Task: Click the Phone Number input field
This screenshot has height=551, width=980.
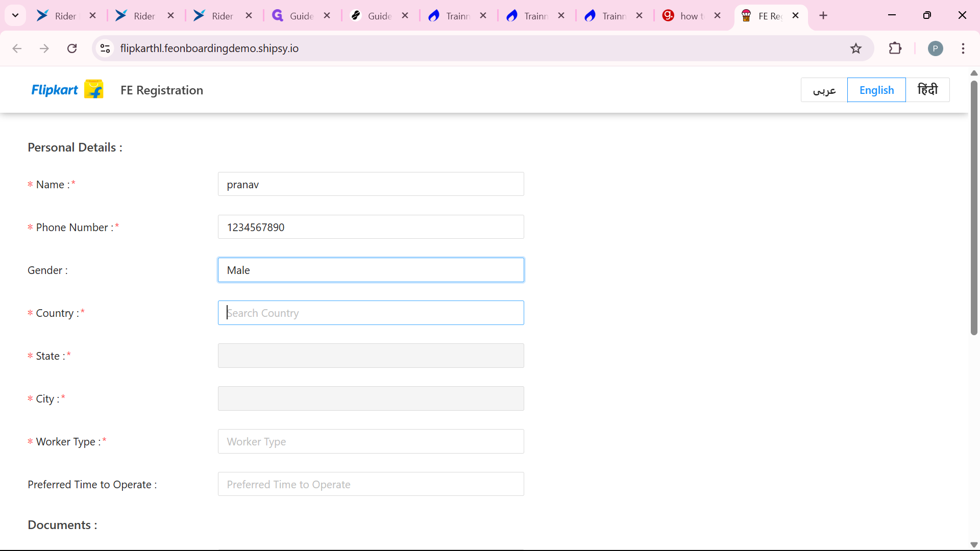Action: coord(371,227)
